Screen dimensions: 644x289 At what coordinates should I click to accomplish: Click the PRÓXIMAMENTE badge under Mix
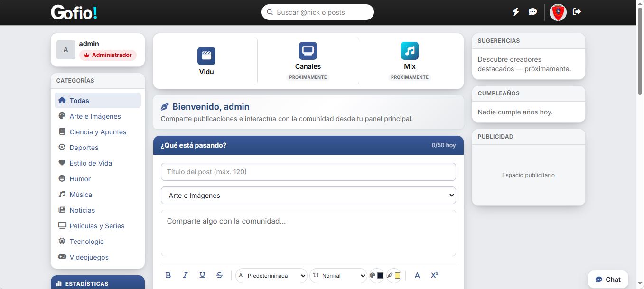(x=410, y=77)
